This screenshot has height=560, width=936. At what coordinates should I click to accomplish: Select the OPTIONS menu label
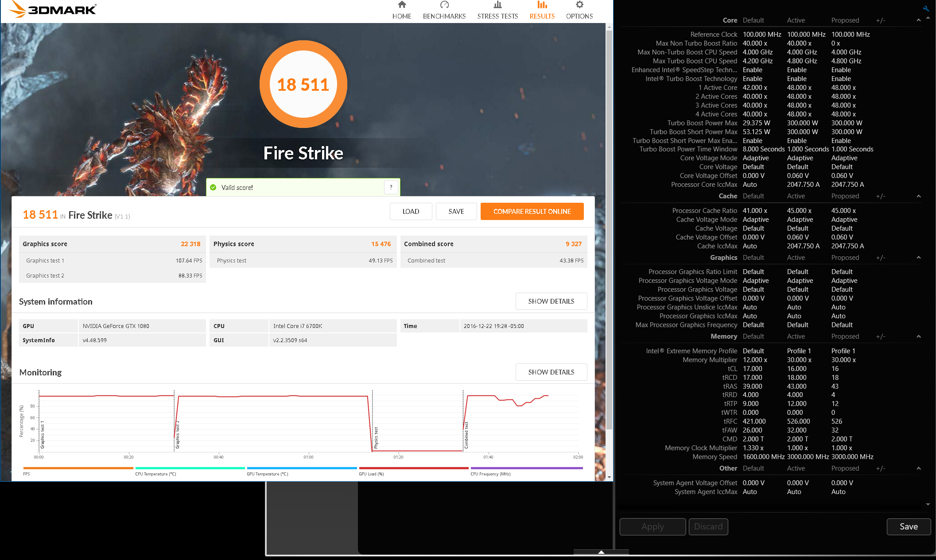point(579,16)
